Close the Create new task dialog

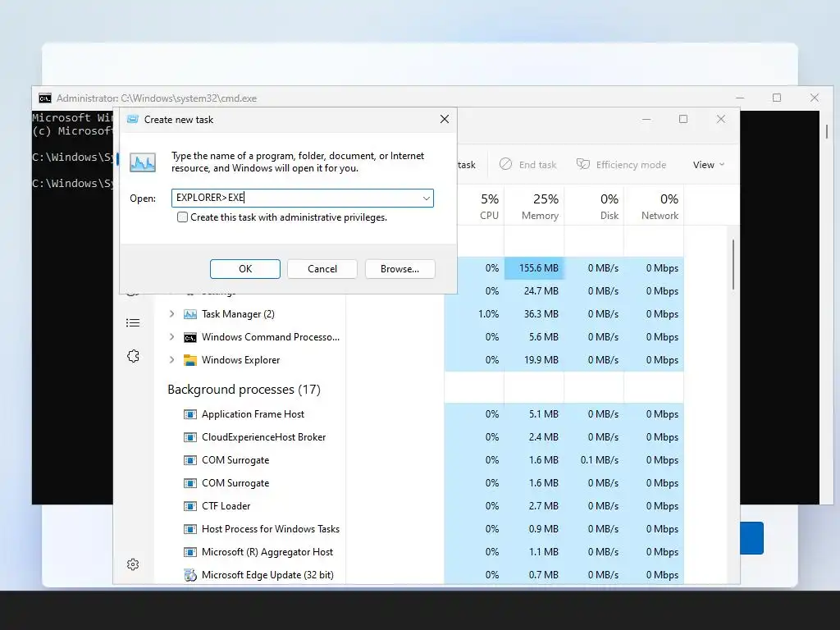click(444, 119)
